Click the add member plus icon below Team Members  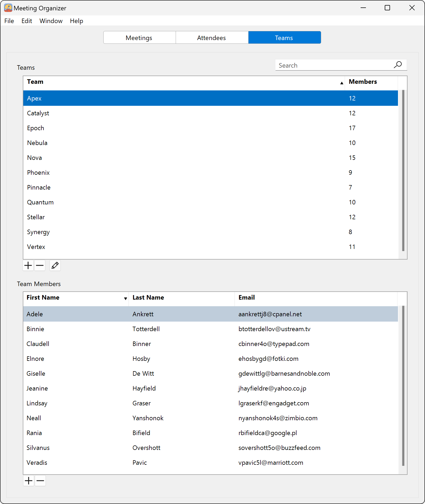tap(28, 481)
